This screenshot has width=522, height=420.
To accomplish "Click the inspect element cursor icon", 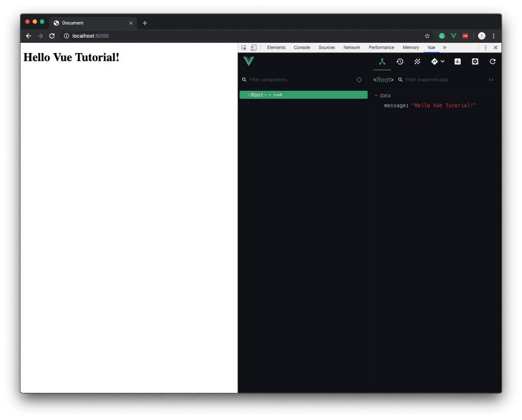I will [x=244, y=47].
